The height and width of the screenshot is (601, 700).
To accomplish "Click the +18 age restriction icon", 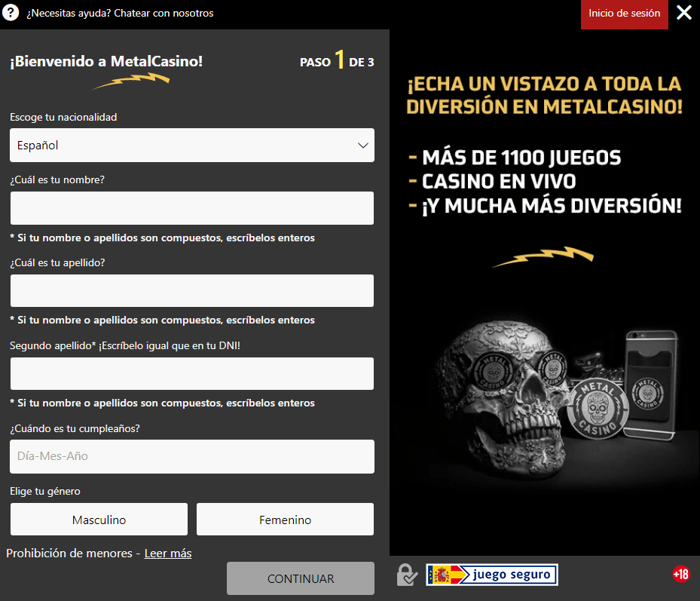I will tap(680, 575).
